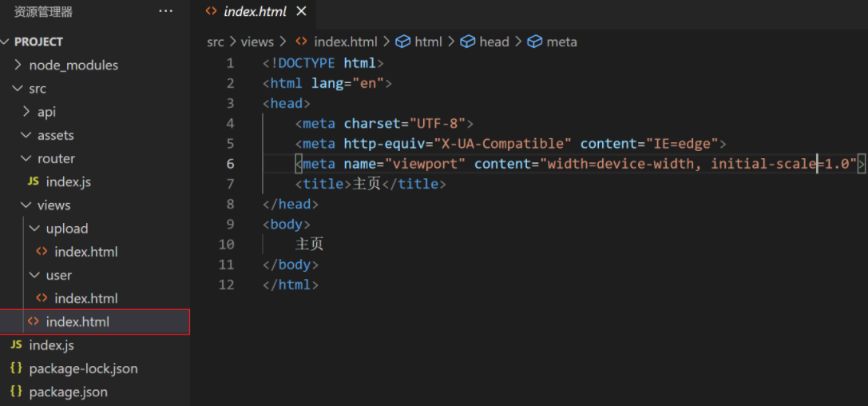Expand the node_modules folder
868x406 pixels.
[18, 65]
